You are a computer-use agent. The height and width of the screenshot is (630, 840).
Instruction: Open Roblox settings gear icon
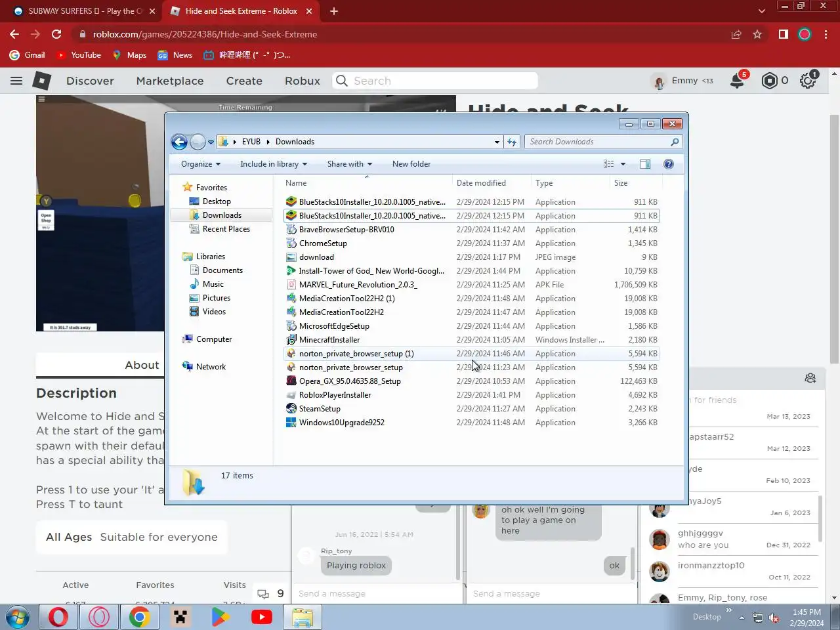click(x=808, y=81)
